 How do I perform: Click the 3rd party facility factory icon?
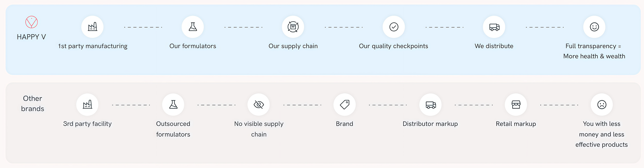pyautogui.click(x=87, y=105)
